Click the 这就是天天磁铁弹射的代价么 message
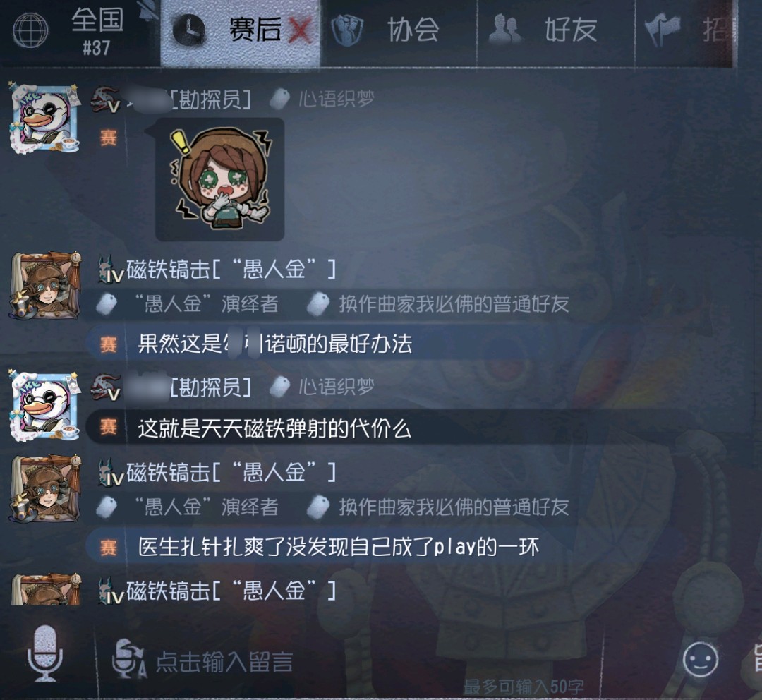 274,428
